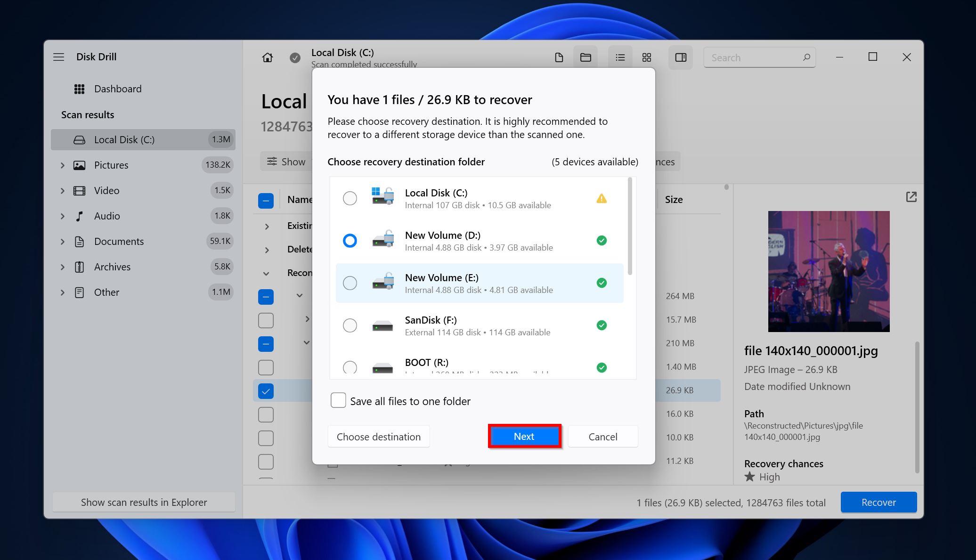
Task: Select Local Disk (C:) radio button
Action: tap(350, 198)
